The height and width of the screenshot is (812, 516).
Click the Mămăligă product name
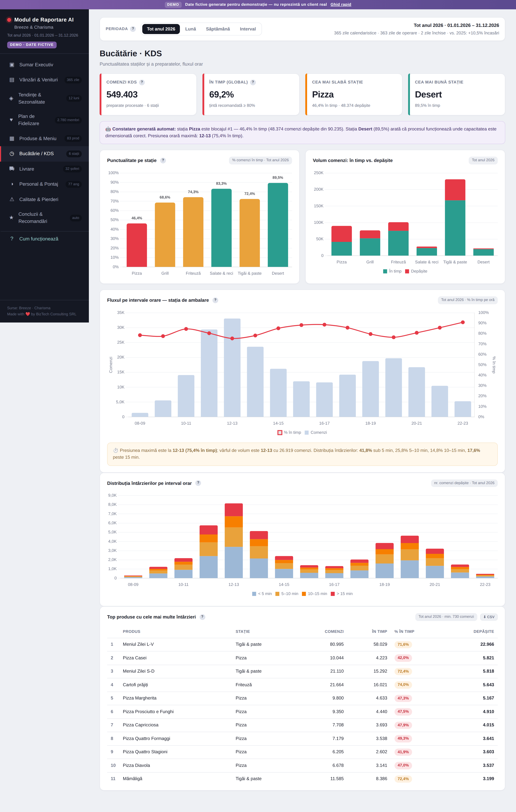(133, 779)
